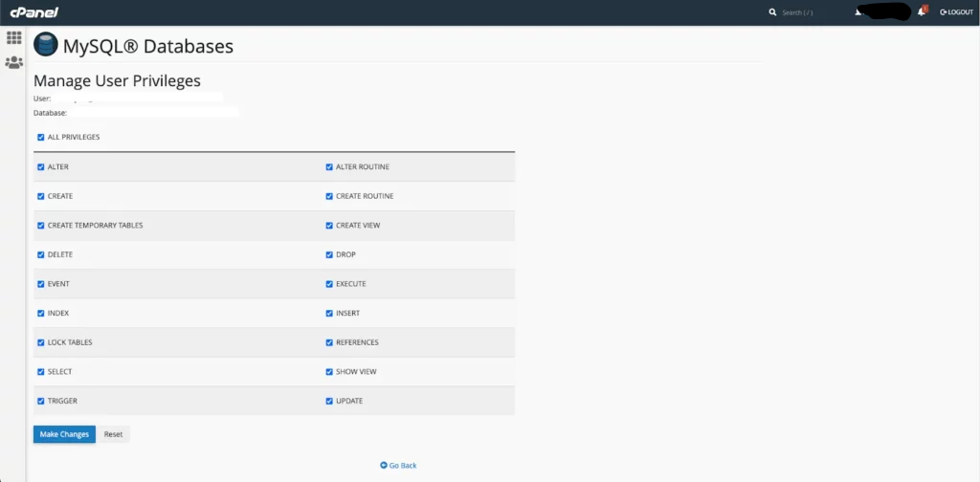Image resolution: width=980 pixels, height=482 pixels.
Task: Toggle the CREATE ROUTINE checkbox
Action: [x=329, y=196]
